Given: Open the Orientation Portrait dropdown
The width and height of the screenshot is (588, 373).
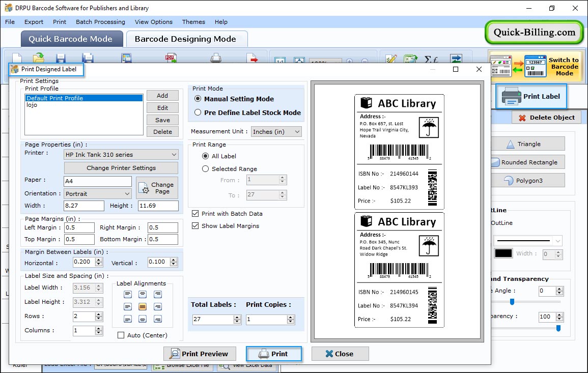Looking at the screenshot, I should 97,194.
